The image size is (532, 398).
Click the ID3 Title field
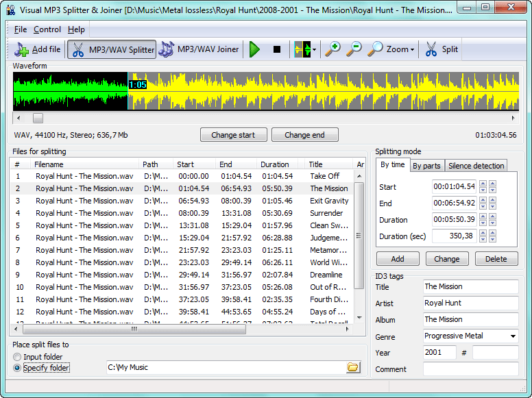tap(470, 286)
